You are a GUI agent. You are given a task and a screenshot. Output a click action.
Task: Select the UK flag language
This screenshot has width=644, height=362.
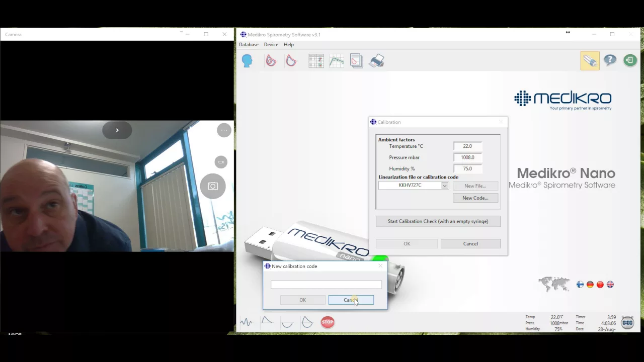tap(610, 285)
